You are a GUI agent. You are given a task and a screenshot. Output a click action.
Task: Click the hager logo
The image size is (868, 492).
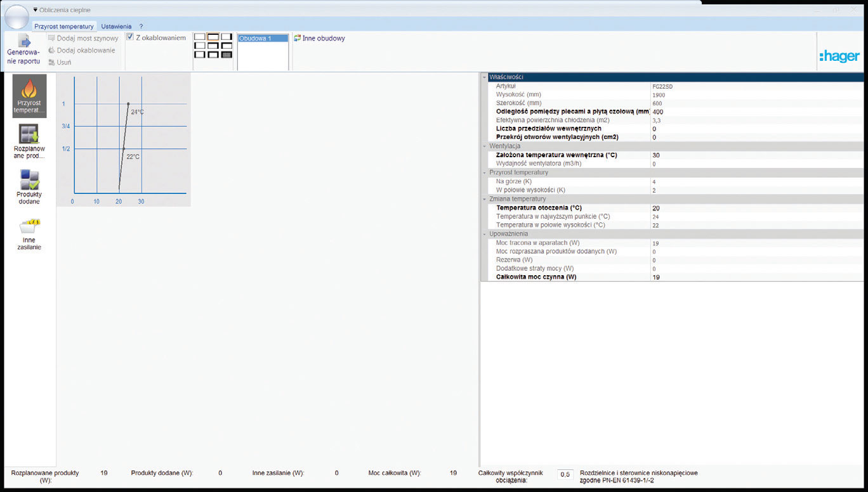(839, 56)
